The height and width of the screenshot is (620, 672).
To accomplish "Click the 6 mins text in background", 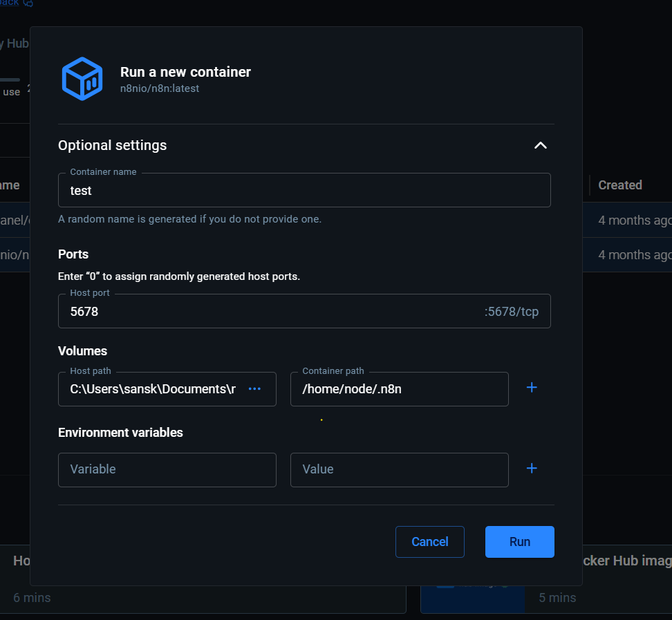I will click(x=32, y=598).
